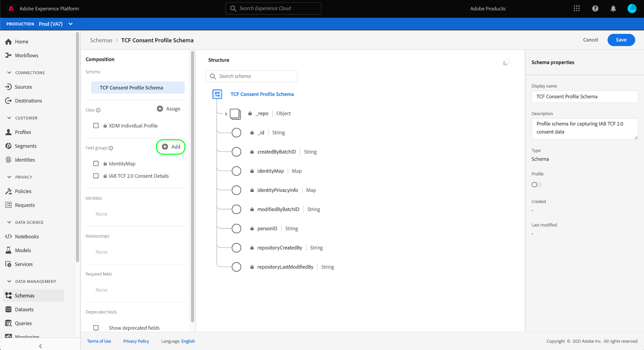The image size is (644, 350).
Task: Click the Profiles person icon
Action: [x=8, y=132]
